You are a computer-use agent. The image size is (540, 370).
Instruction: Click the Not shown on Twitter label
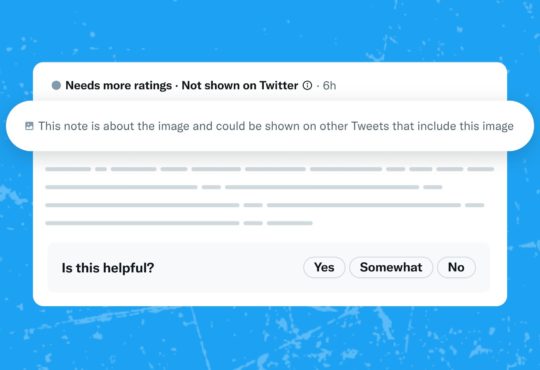coord(240,85)
